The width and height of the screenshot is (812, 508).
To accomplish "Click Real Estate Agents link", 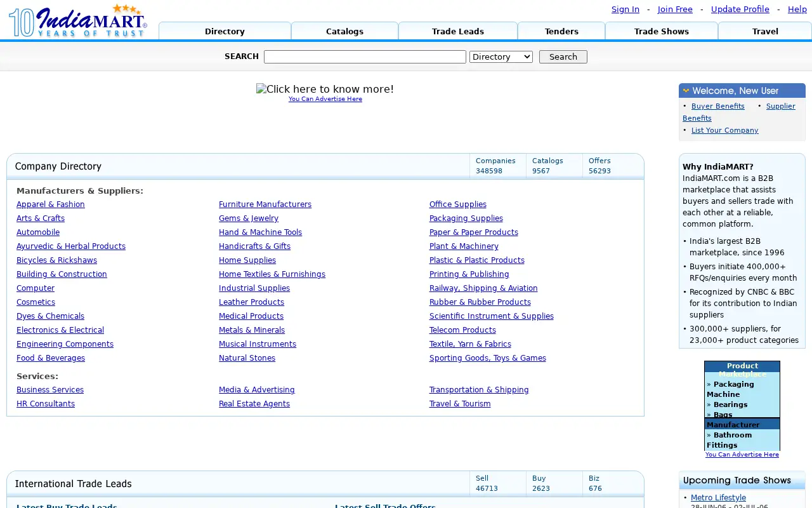I will click(254, 404).
